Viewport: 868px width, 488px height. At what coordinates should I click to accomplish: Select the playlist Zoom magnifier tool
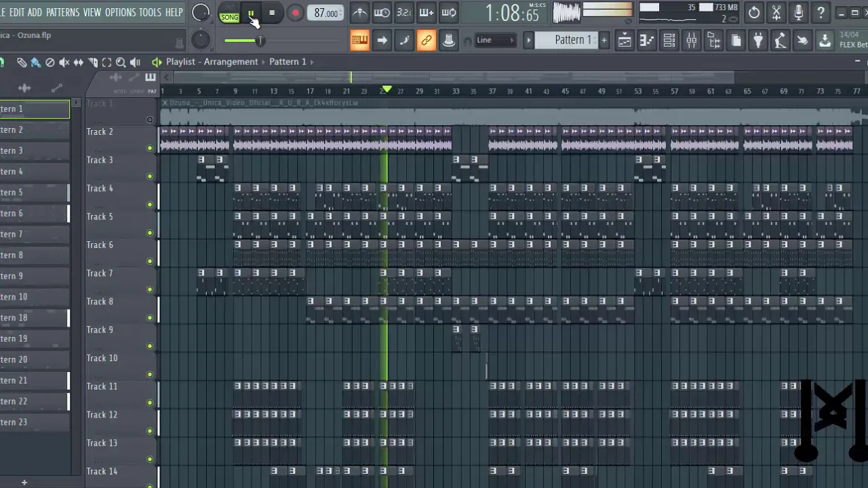(x=121, y=62)
